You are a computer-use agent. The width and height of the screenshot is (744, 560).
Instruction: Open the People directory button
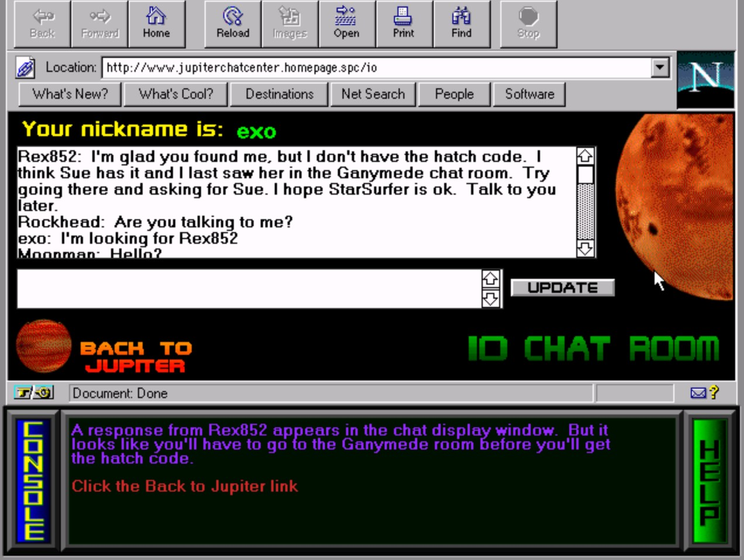click(454, 94)
